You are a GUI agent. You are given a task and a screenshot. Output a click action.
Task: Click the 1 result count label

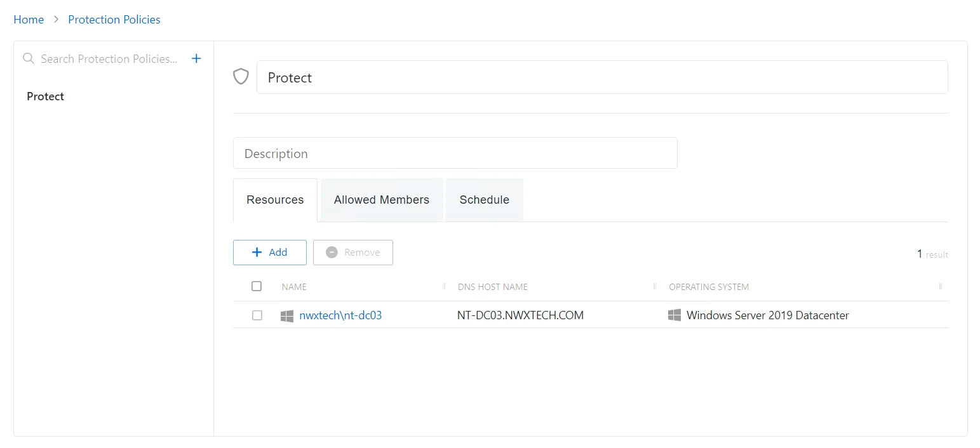tap(932, 254)
